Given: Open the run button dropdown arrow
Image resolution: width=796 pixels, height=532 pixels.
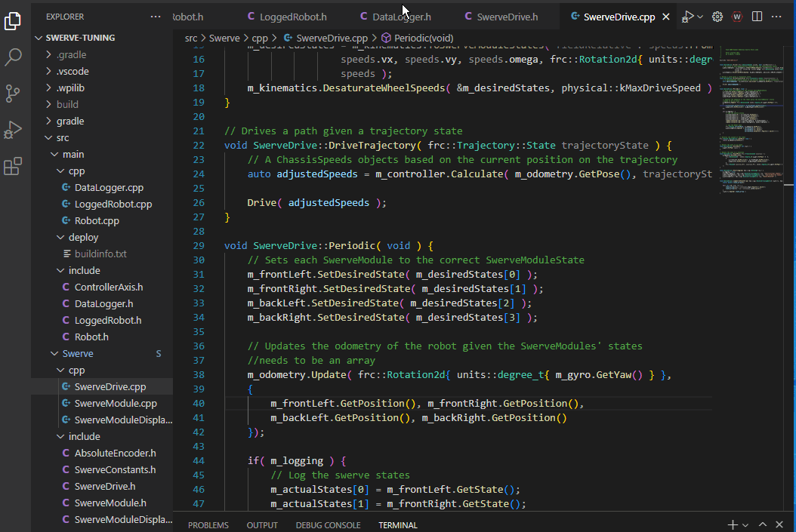Looking at the screenshot, I should tap(700, 17).
